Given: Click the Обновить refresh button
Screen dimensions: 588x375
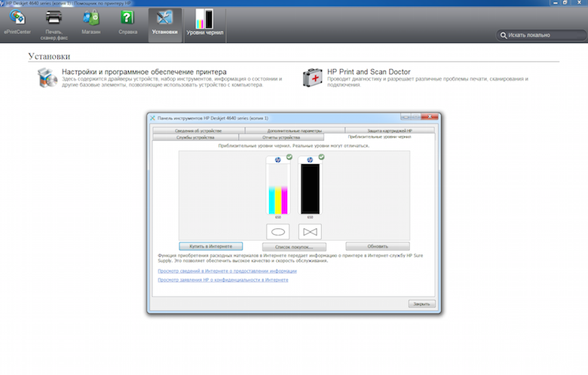Looking at the screenshot, I should [378, 246].
